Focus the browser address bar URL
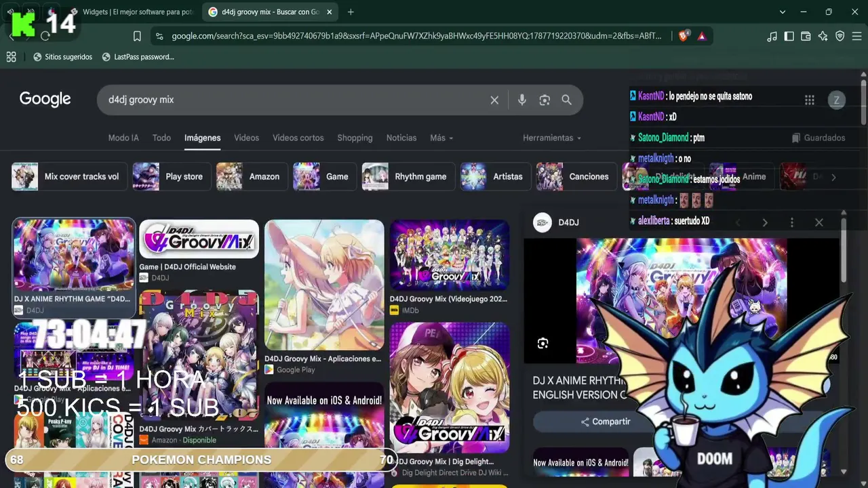868x488 pixels. (x=416, y=36)
